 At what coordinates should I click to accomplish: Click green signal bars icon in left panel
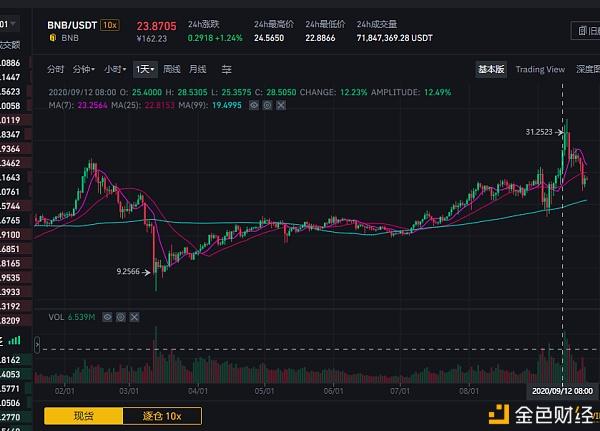[x=15, y=340]
